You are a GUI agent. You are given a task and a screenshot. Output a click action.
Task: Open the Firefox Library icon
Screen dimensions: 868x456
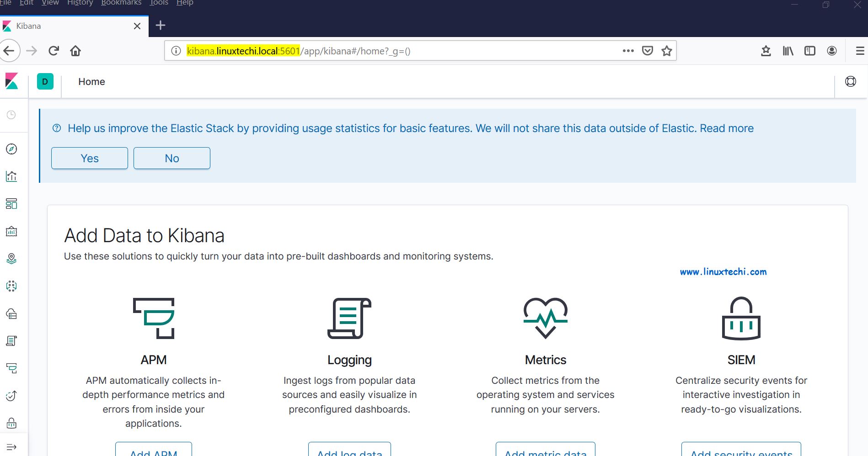coord(788,51)
